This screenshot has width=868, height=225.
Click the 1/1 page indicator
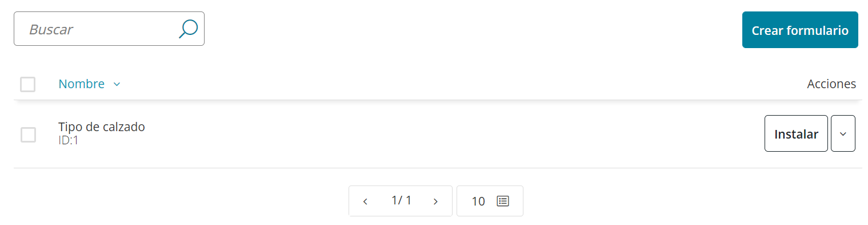[x=401, y=200]
